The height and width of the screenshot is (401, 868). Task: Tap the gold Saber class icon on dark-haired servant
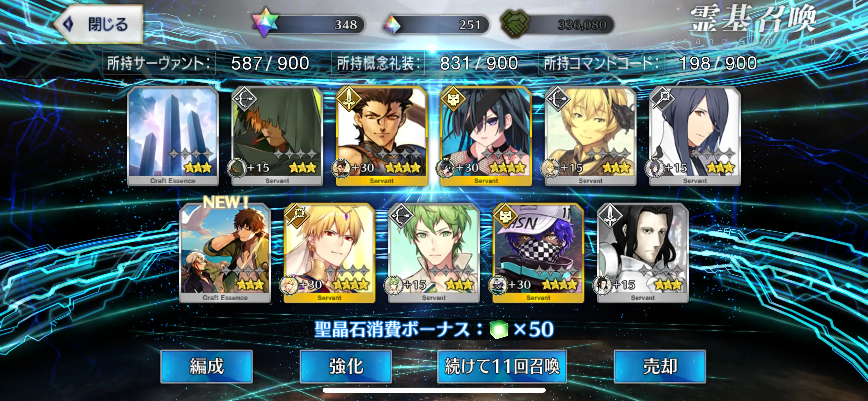(349, 98)
